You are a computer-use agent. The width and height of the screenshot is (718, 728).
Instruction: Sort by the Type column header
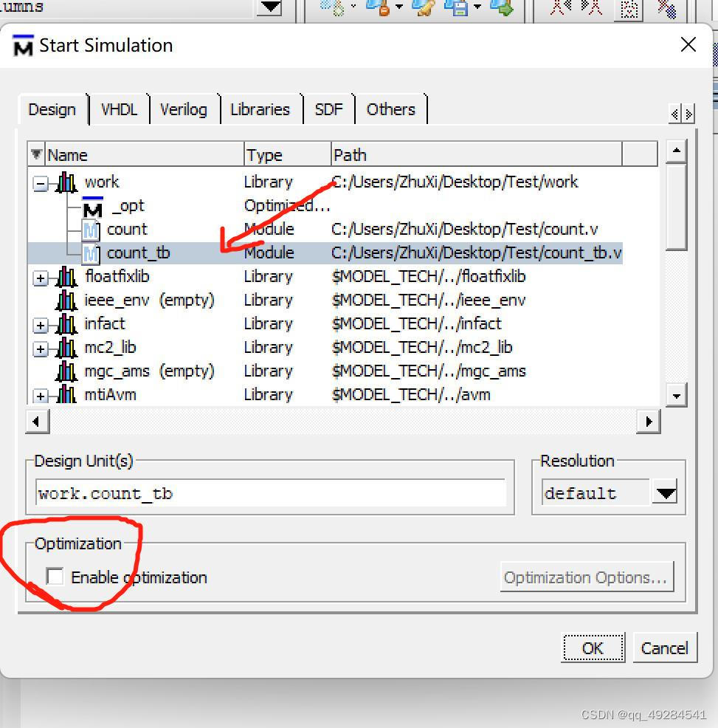(x=287, y=154)
